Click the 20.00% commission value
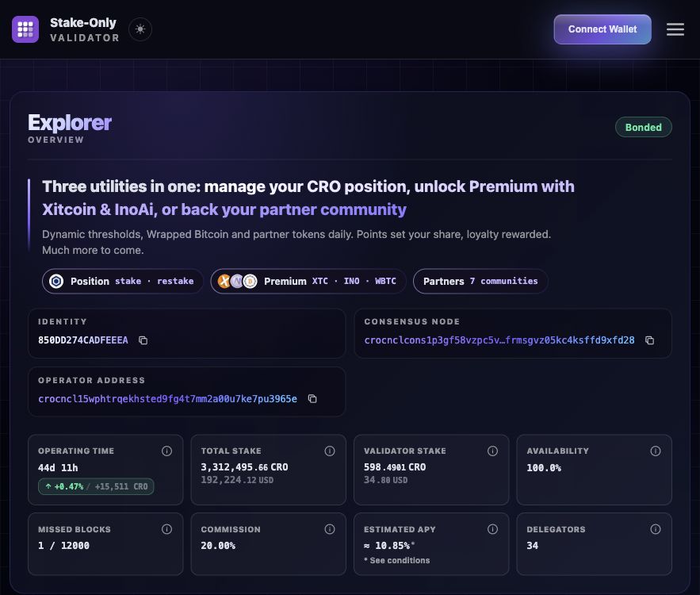700x595 pixels. click(218, 546)
